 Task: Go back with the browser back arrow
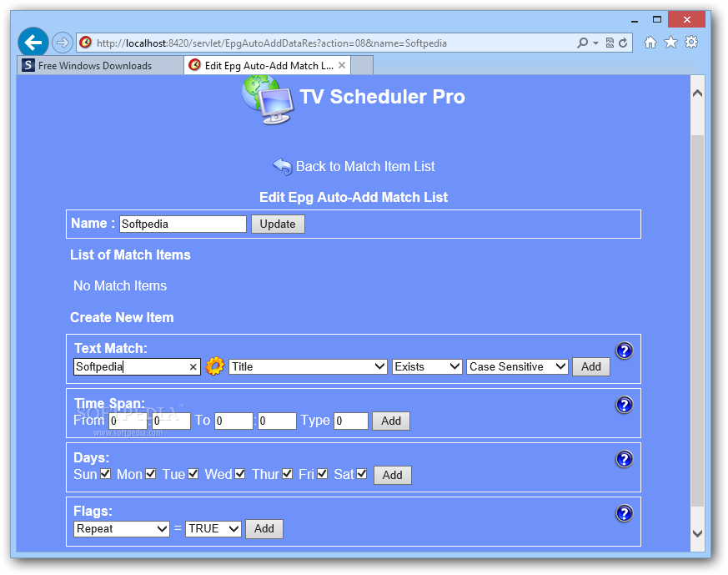(33, 43)
